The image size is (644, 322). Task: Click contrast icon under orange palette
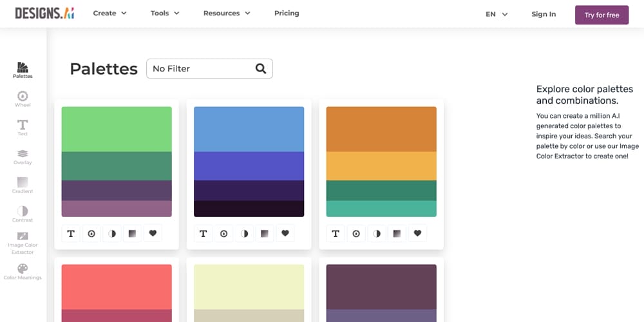(377, 233)
